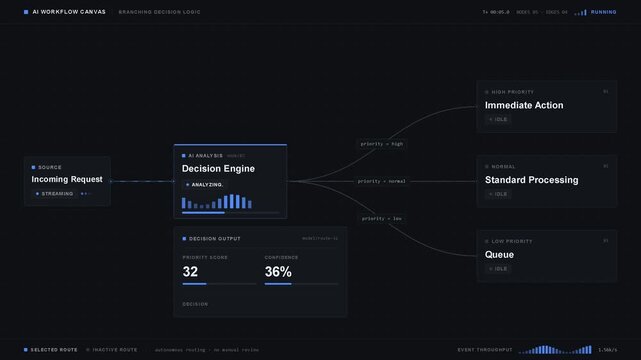Viewport: 641px width, 360px height.
Task: Click the priority score value 32
Action: pos(190,272)
